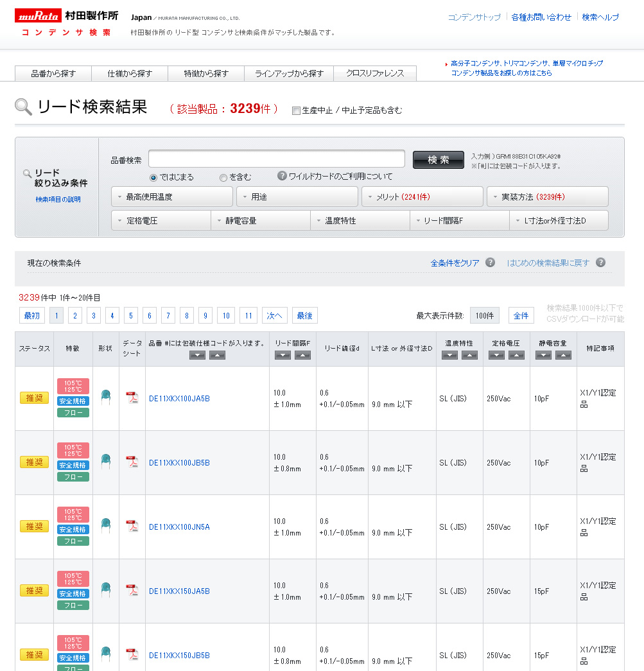This screenshot has width=644, height=671.
Task: Expand 静電容量 filter dropdown
Action: click(261, 220)
